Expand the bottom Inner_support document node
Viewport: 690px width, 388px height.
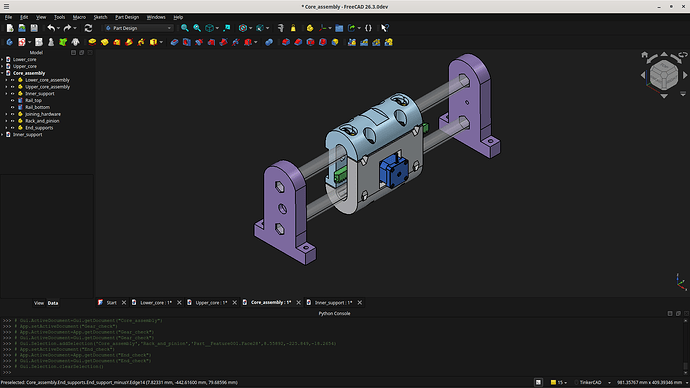[x=2, y=135]
